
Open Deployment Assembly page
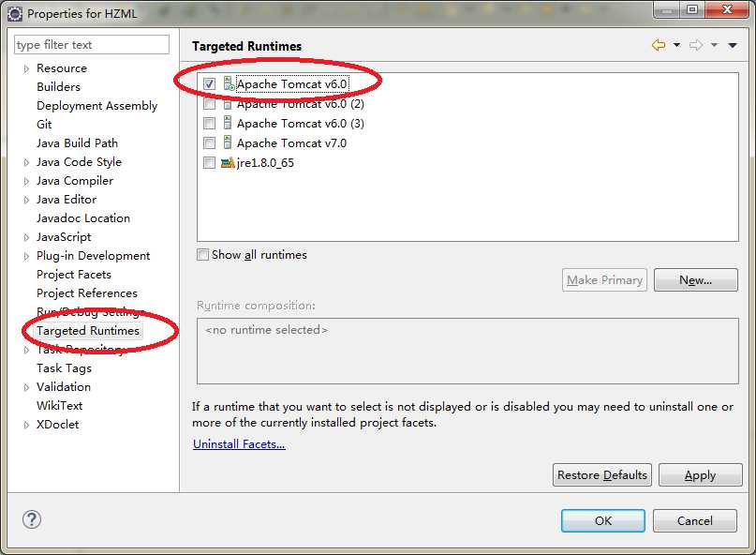(96, 106)
